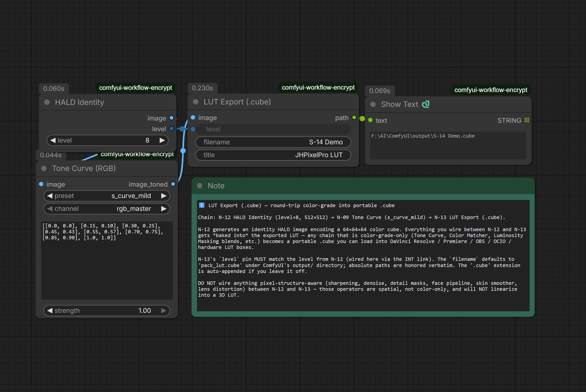
Task: Open the channel rgb_master combo box
Action: pos(107,209)
